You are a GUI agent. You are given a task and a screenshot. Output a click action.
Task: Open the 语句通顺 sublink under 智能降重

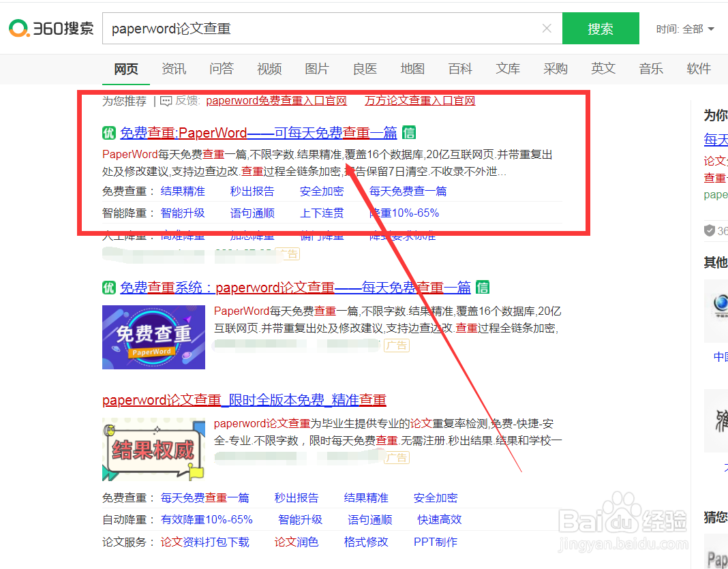pyautogui.click(x=252, y=213)
